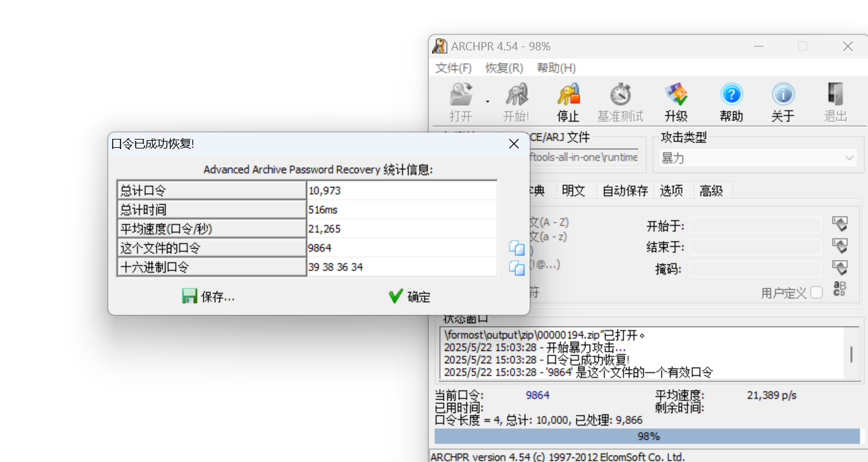The height and width of the screenshot is (462, 868).
Task: Close the 口令已成功恢复 dialog
Action: pos(514,144)
